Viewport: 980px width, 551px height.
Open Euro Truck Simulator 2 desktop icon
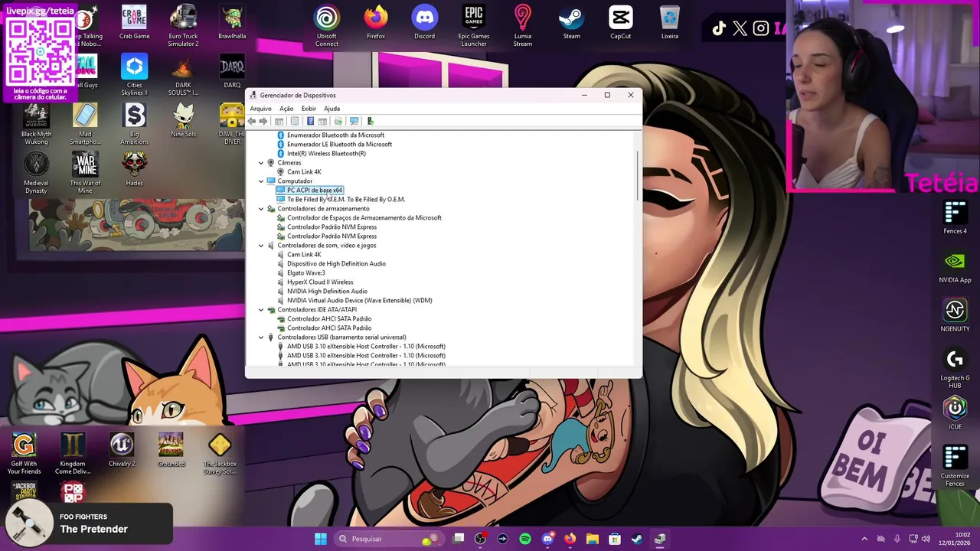183,26
